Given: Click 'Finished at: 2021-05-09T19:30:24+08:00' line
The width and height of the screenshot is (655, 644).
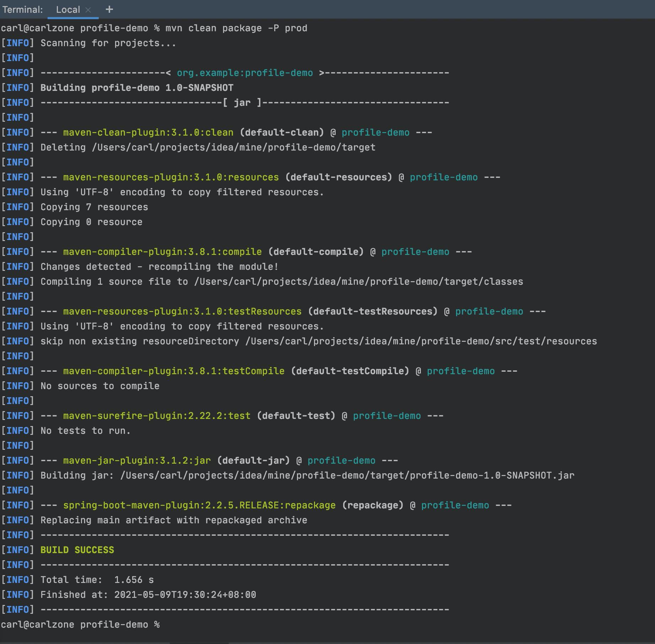Looking at the screenshot, I should click(148, 595).
